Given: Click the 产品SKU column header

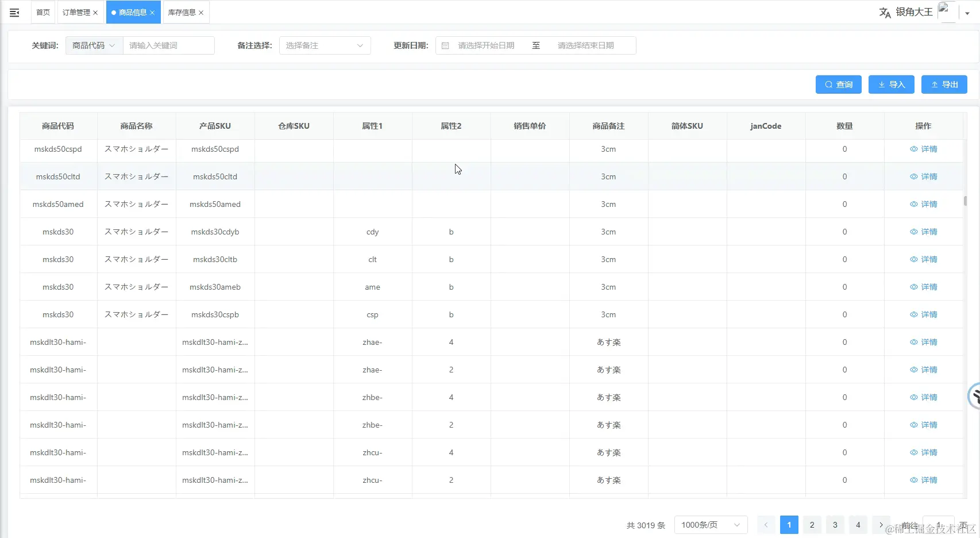Looking at the screenshot, I should (215, 126).
